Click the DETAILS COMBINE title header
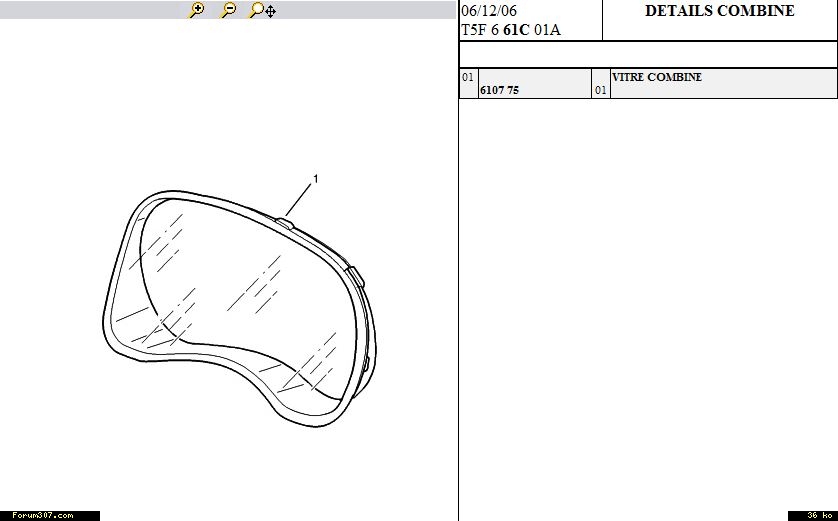Image resolution: width=838 pixels, height=521 pixels. coord(719,11)
